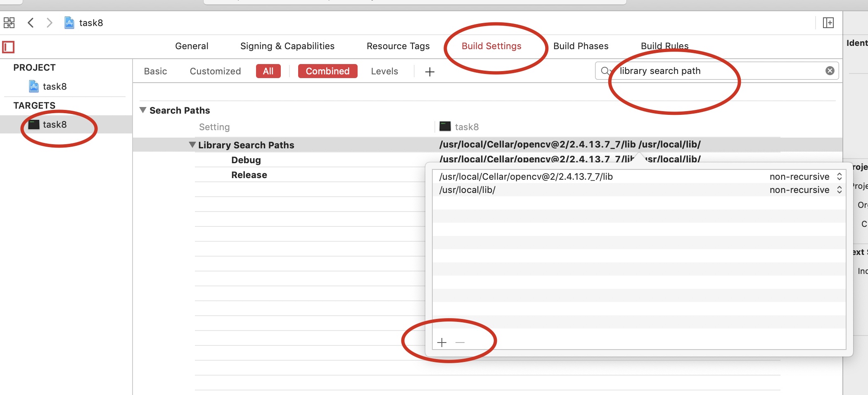Switch to Build Settings tab
Viewport: 868px width, 395px height.
coord(491,46)
